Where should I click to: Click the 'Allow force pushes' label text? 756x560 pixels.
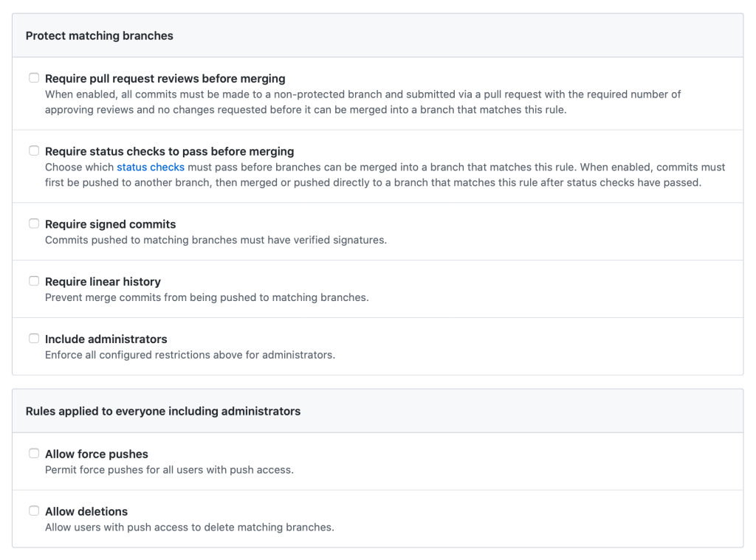pyautogui.click(x=97, y=454)
